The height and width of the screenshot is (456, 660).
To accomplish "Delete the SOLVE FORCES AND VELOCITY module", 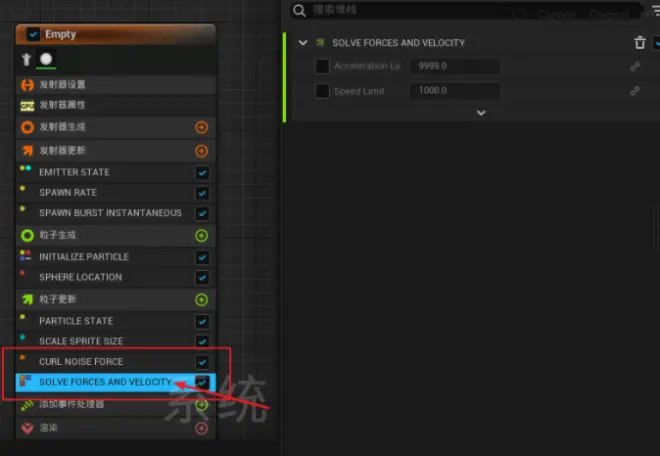I will click(639, 43).
